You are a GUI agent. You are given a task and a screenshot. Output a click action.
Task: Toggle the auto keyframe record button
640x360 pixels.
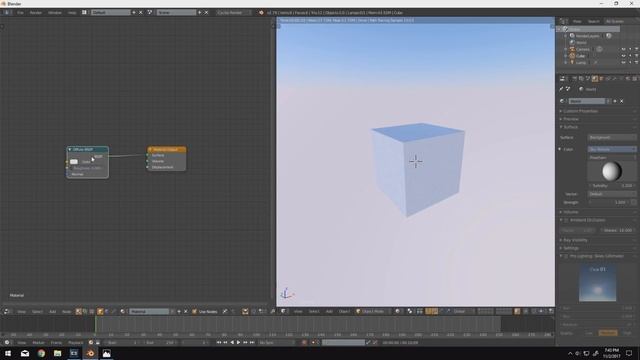click(x=304, y=342)
